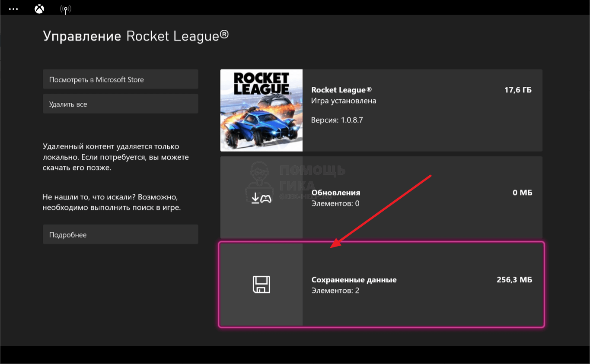This screenshot has width=590, height=364.
Task: Click the 256,3 МБ size value
Action: point(514,280)
